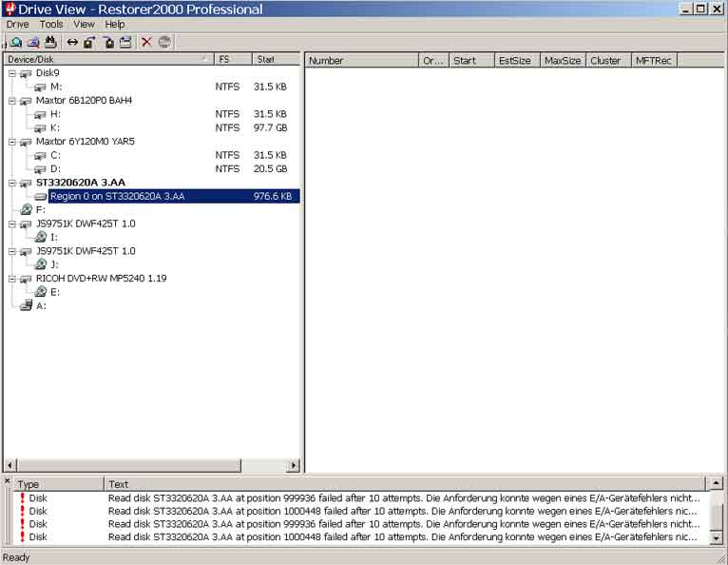This screenshot has width=728, height=565.
Task: Click the drive icon next to K:
Action: pyautogui.click(x=41, y=128)
